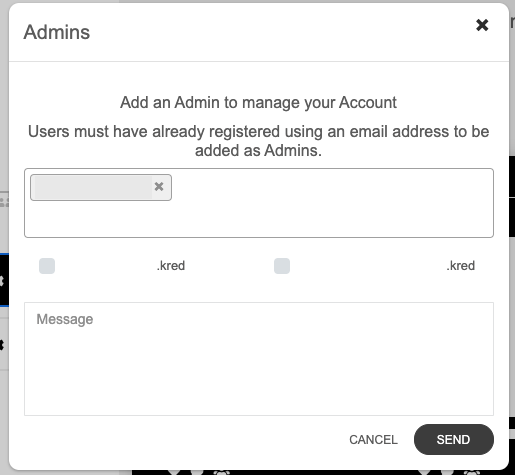Click the background icon strip below the dialog
This screenshot has height=475, width=515.
(320, 472)
